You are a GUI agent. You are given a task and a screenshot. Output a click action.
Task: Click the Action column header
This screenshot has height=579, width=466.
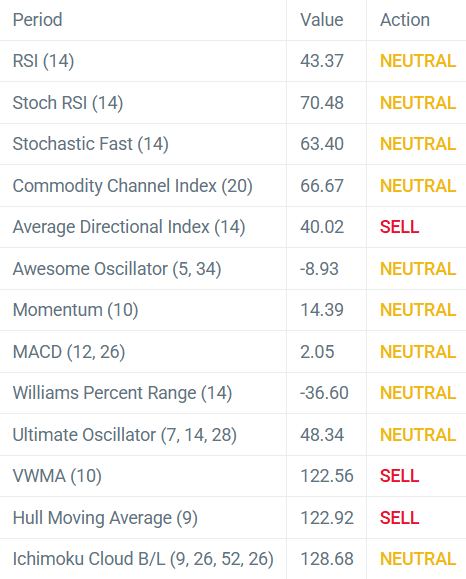(405, 20)
